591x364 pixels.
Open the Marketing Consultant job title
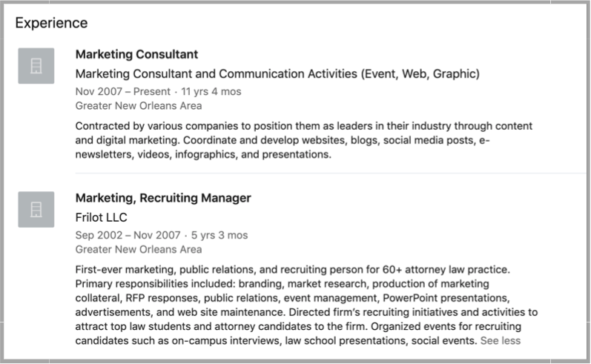coord(136,54)
